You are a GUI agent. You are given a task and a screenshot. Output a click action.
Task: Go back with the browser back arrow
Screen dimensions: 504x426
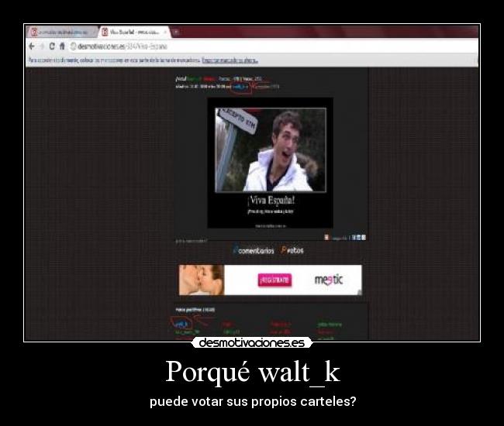pyautogui.click(x=32, y=46)
